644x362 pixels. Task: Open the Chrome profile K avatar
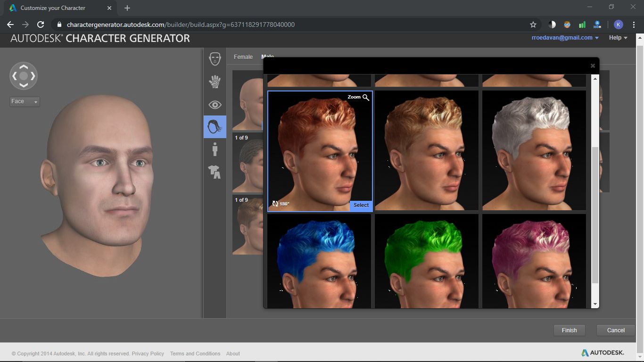[619, 25]
